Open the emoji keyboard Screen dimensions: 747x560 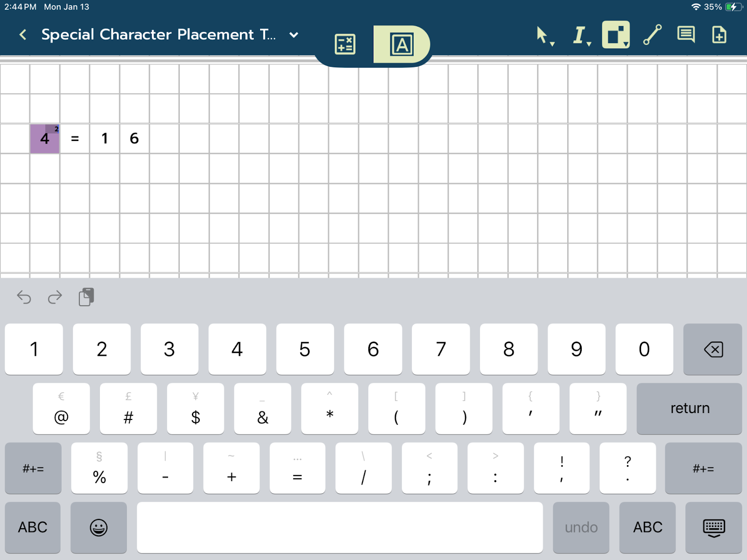coord(99,527)
